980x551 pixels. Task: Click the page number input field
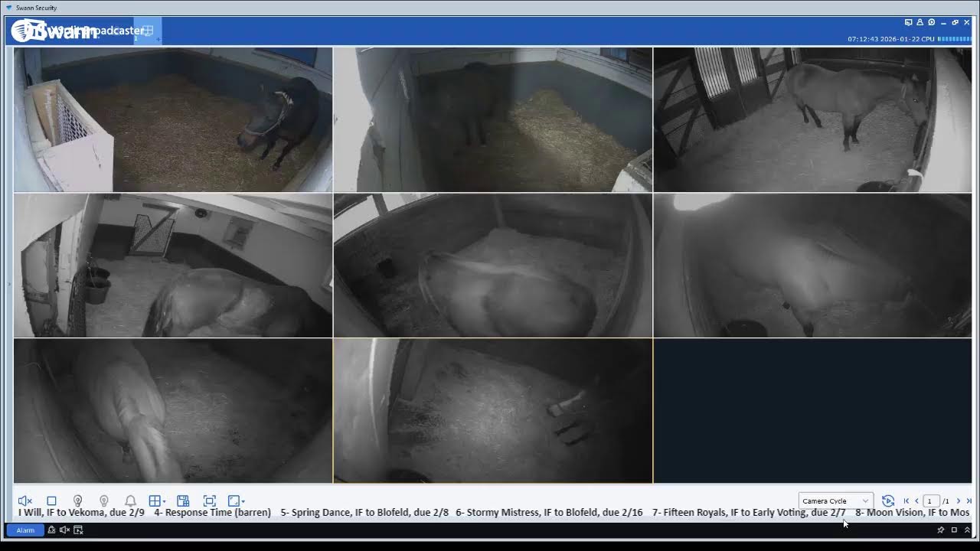click(931, 501)
